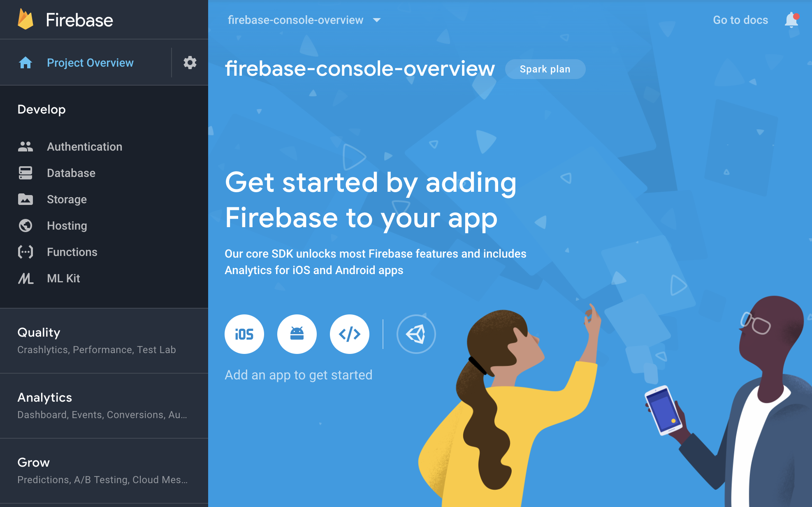Click the Functions icon in sidebar
This screenshot has width=812, height=507.
(x=24, y=252)
